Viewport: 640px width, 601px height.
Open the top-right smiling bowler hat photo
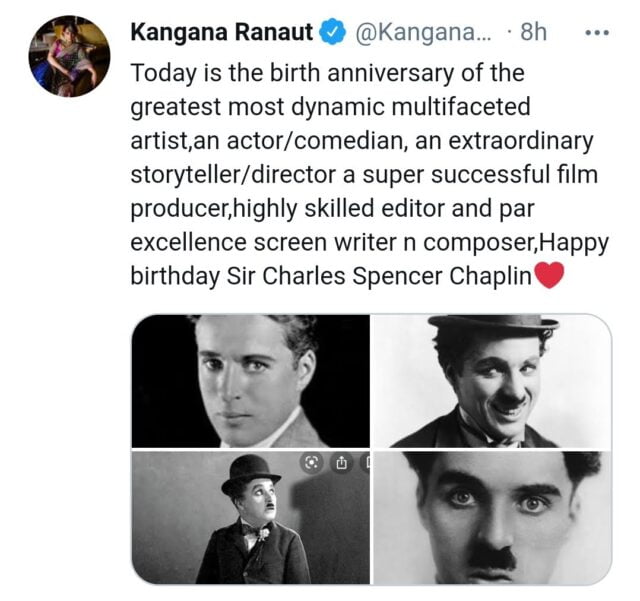tap(491, 381)
